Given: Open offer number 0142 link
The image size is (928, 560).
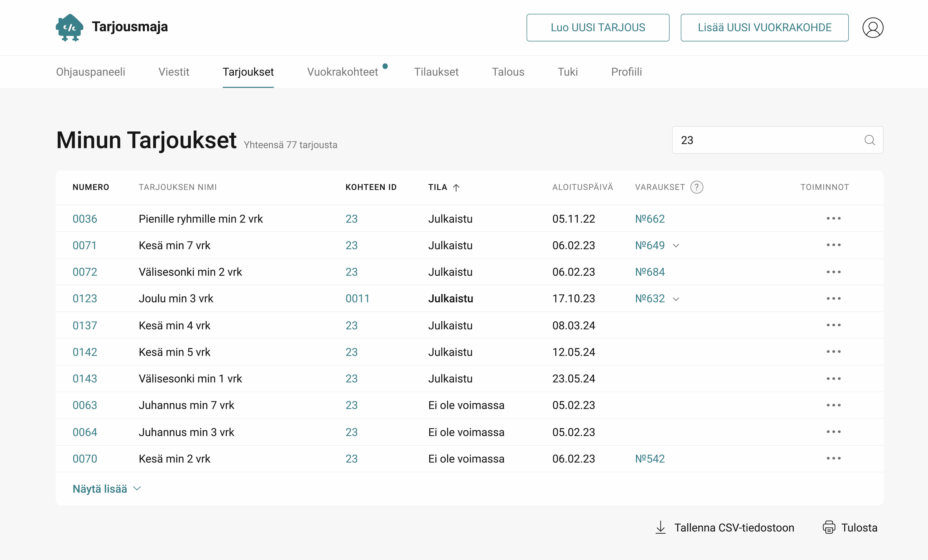Looking at the screenshot, I should click(x=85, y=352).
